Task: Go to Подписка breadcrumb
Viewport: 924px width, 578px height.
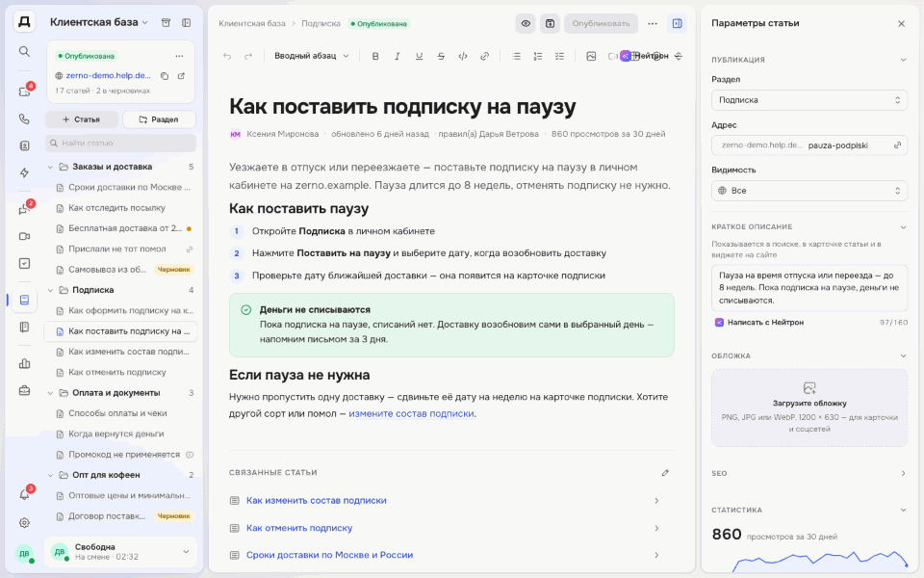Action: pos(321,23)
